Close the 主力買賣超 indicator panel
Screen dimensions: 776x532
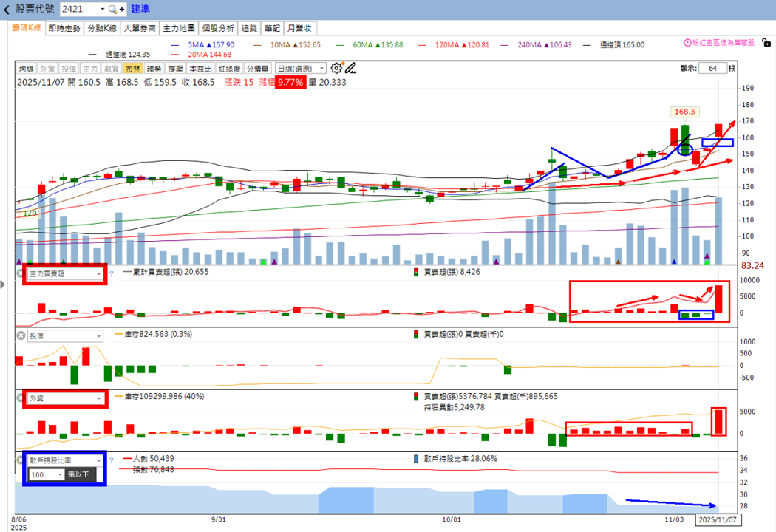pyautogui.click(x=20, y=273)
